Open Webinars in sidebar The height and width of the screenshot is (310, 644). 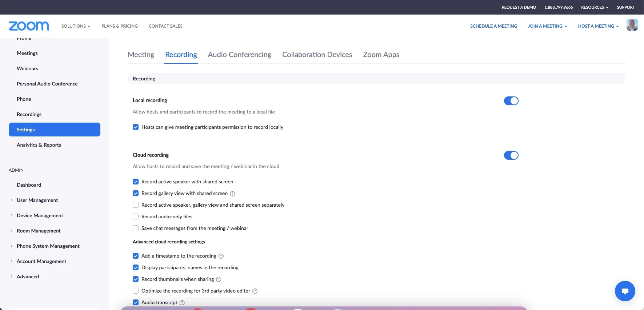coord(27,68)
